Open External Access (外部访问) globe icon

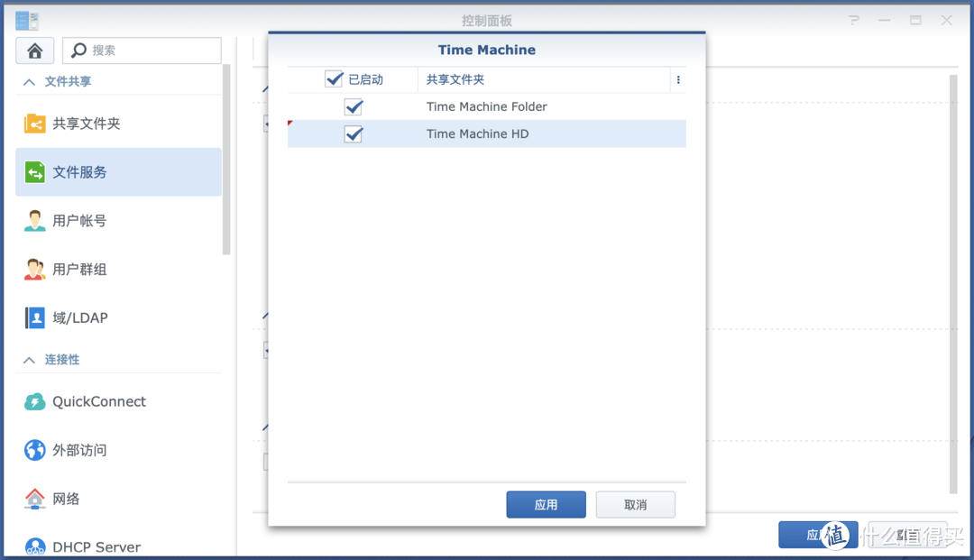point(35,450)
